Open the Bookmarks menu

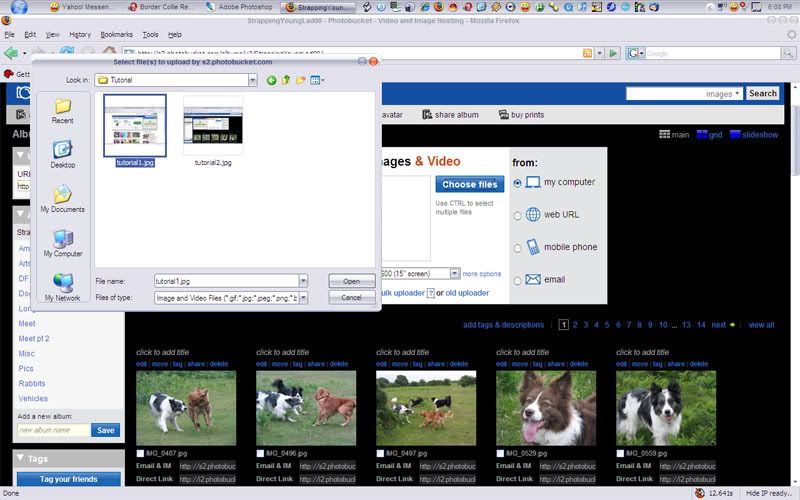[116, 35]
